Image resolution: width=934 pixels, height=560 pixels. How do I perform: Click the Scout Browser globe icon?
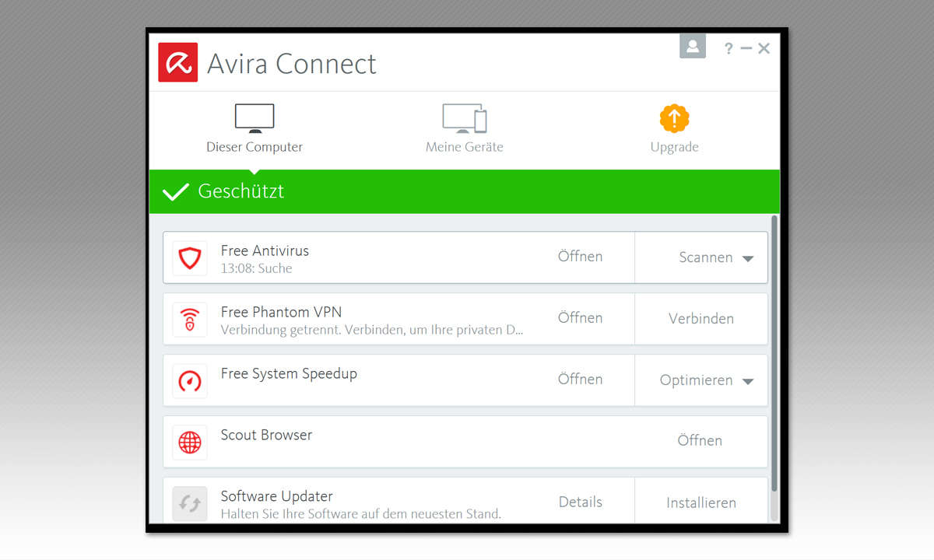click(x=190, y=443)
